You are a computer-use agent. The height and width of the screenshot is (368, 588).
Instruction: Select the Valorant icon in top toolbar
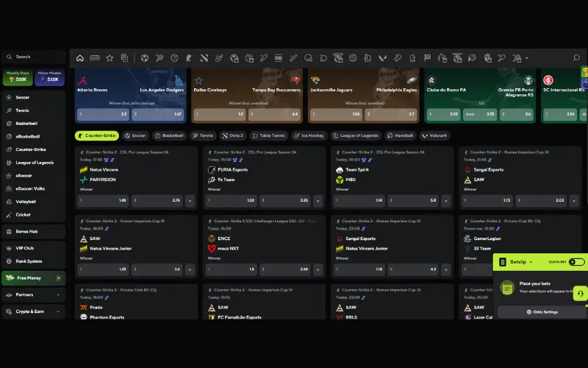pyautogui.click(x=382, y=58)
